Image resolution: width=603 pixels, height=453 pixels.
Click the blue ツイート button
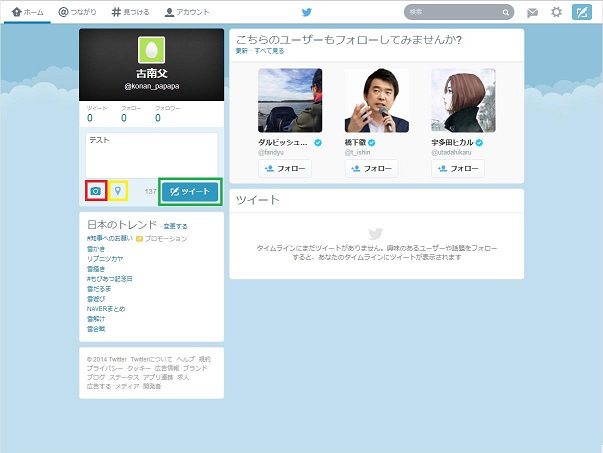(x=190, y=192)
